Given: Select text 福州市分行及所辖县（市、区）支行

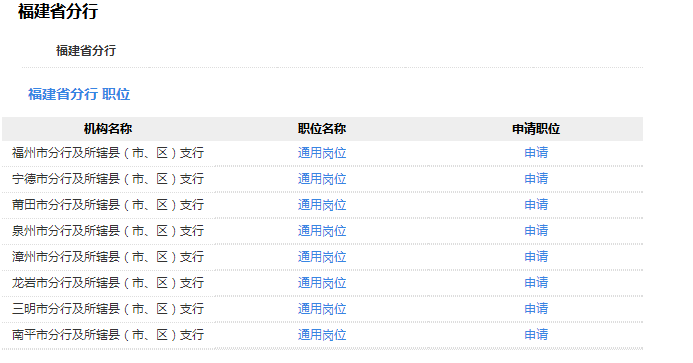Looking at the screenshot, I should click(108, 153).
